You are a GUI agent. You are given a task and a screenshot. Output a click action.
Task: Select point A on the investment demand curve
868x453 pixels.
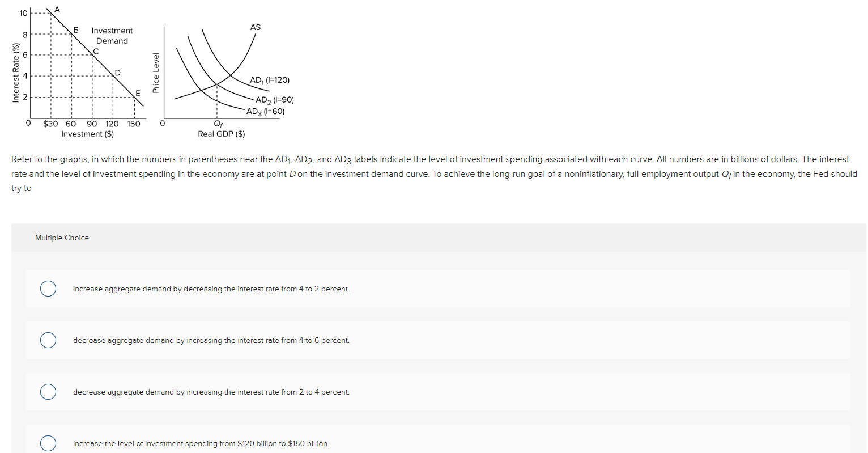point(57,10)
